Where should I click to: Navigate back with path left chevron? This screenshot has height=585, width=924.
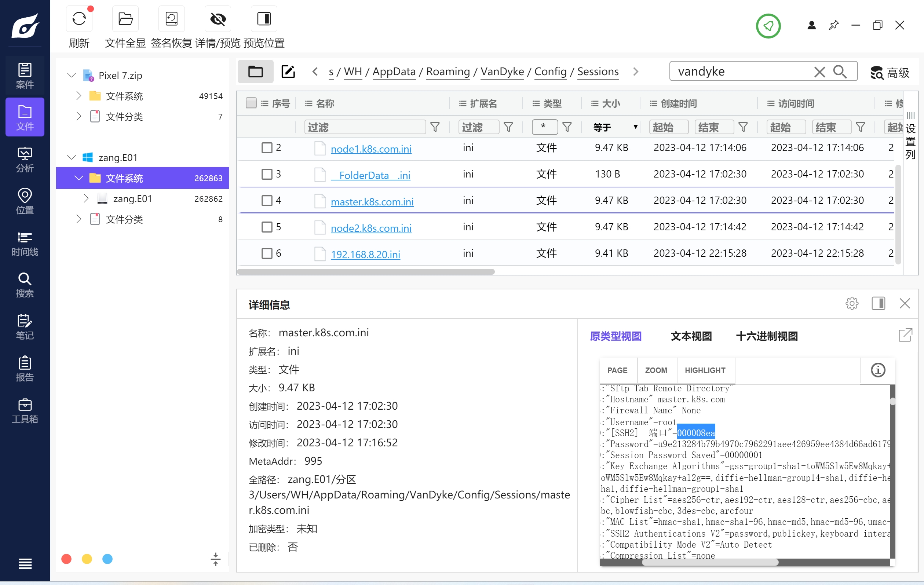(x=315, y=72)
